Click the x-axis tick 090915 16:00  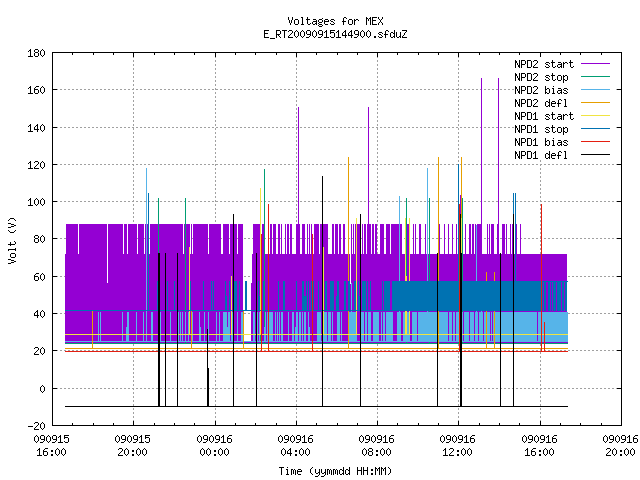pyautogui.click(x=51, y=446)
